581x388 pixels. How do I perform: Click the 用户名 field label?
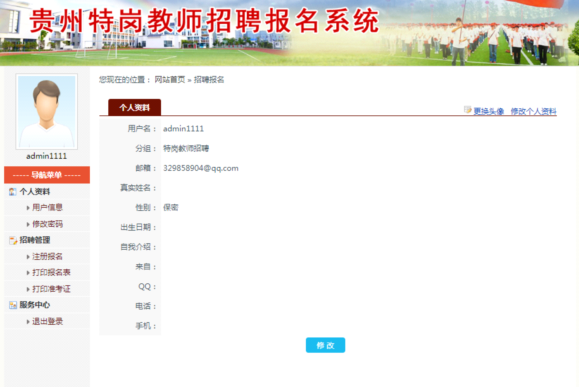click(142, 129)
